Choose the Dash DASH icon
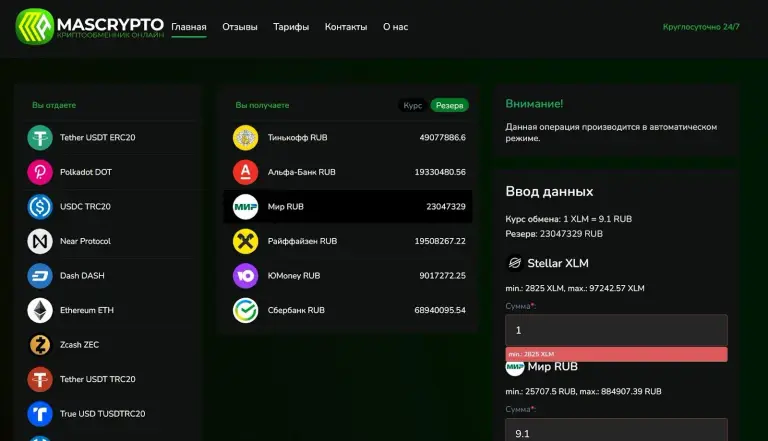The image size is (768, 441). click(40, 275)
